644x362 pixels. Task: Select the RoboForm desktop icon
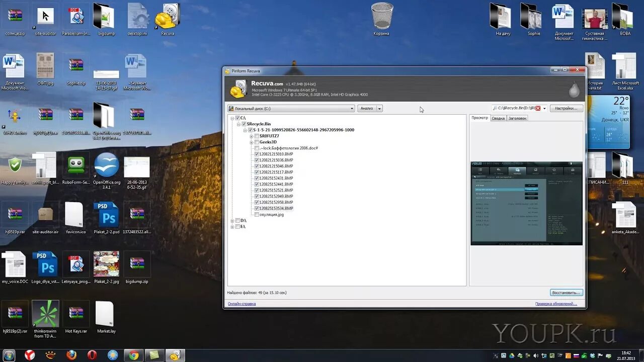[x=76, y=168]
